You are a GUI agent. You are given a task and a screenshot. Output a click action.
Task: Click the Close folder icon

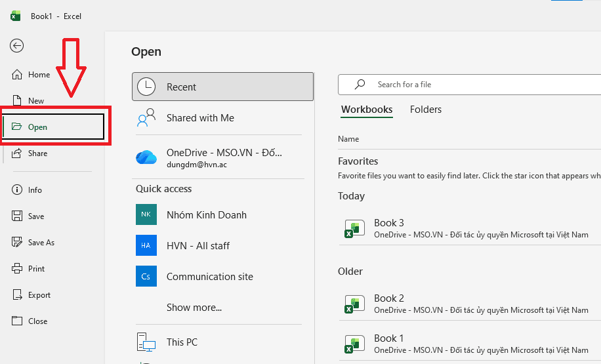coord(17,321)
